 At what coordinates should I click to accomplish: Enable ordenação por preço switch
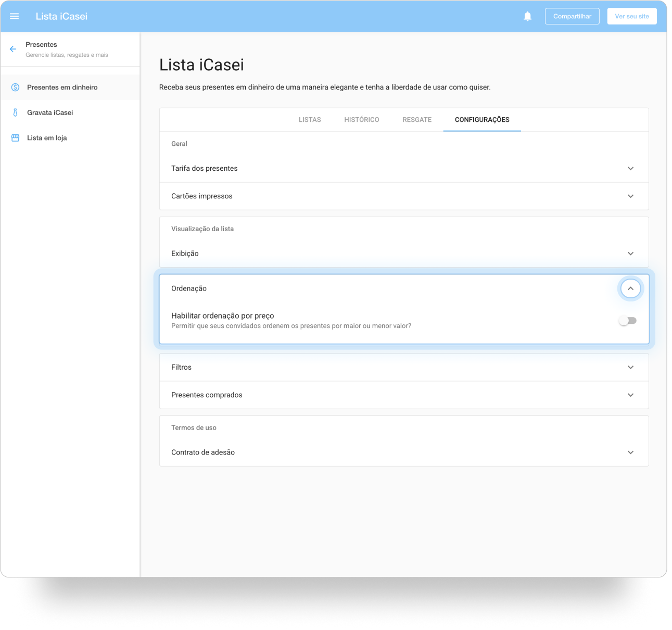coord(627,321)
